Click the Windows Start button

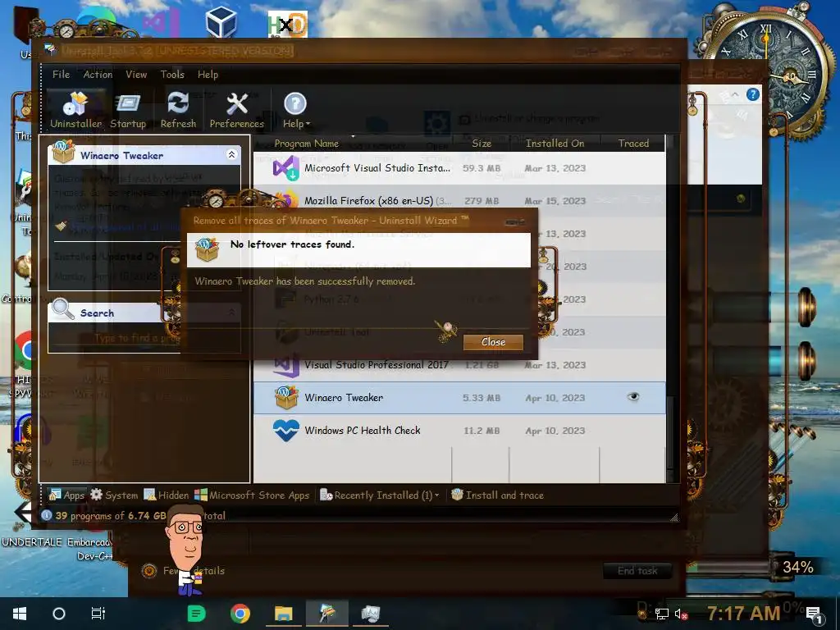click(20, 614)
